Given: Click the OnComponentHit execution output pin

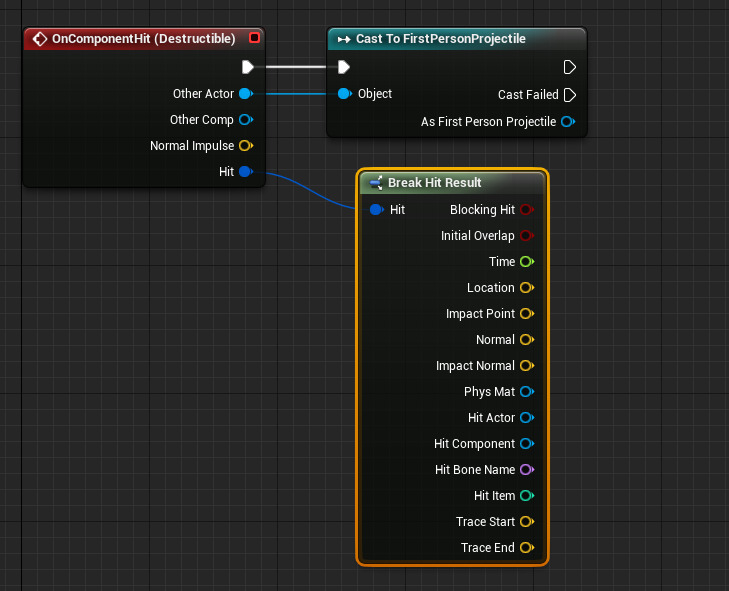Looking at the screenshot, I should [247, 67].
